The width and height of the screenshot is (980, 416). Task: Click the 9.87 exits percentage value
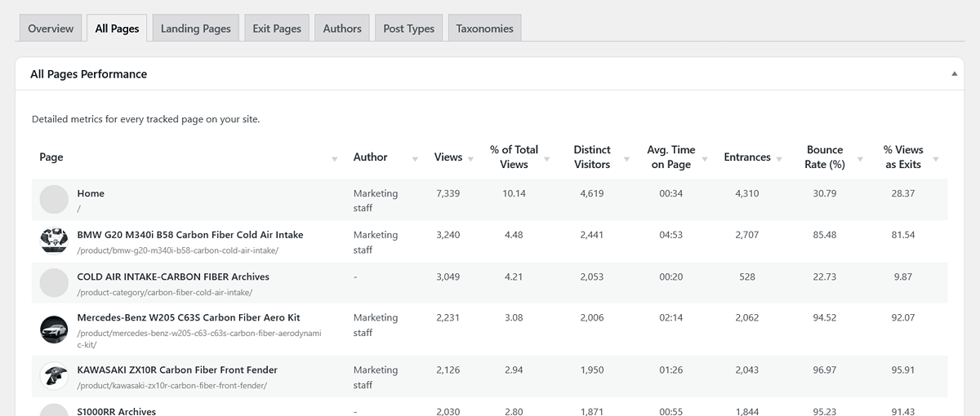coord(903,277)
